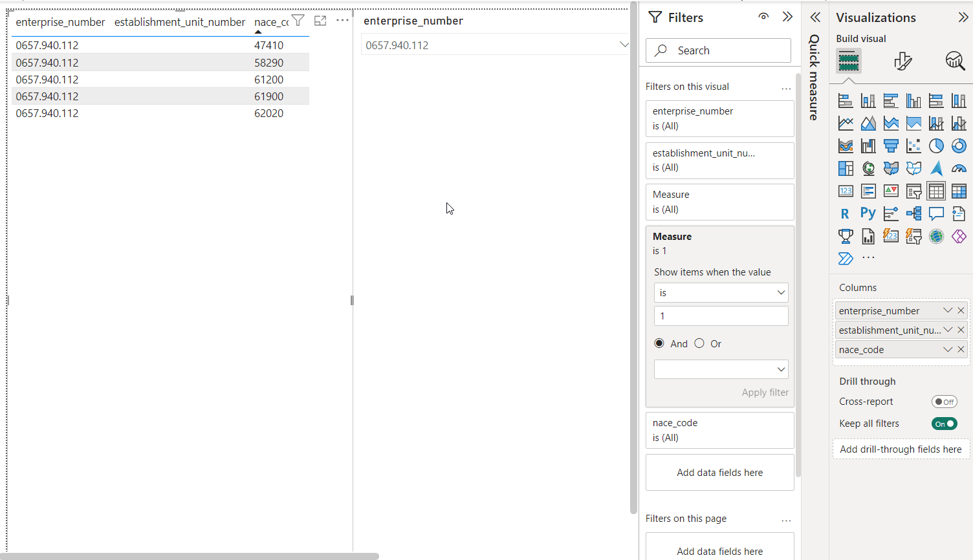The height and width of the screenshot is (560, 973).
Task: Enter focus mode for the table
Action: 320,21
